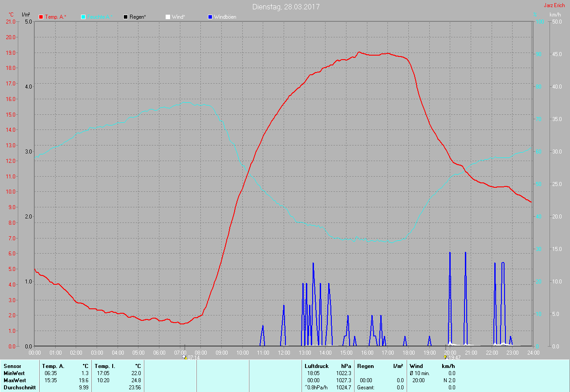
Task: Click the 'Wind' table column header
Action: click(416, 366)
